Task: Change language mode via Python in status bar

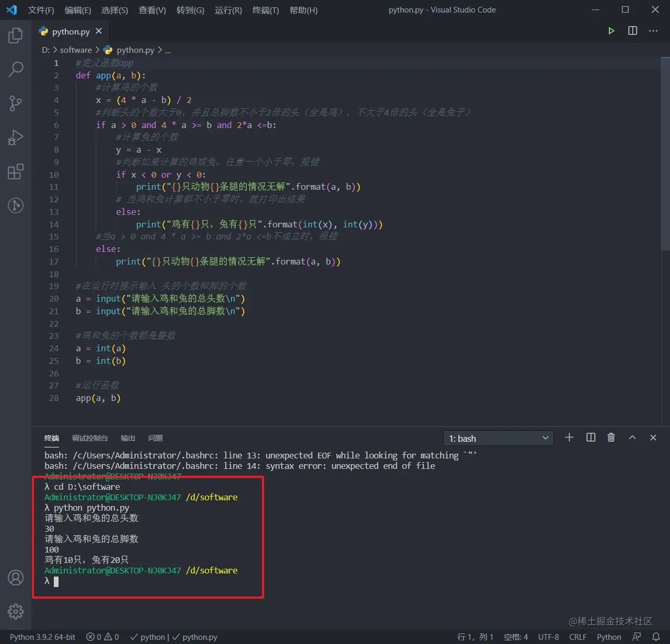Action: 609,637
